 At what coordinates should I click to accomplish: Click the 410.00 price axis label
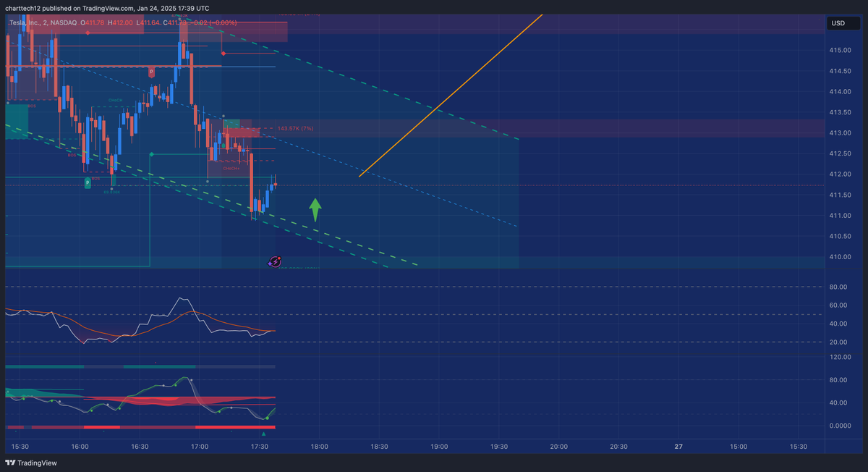click(x=840, y=257)
